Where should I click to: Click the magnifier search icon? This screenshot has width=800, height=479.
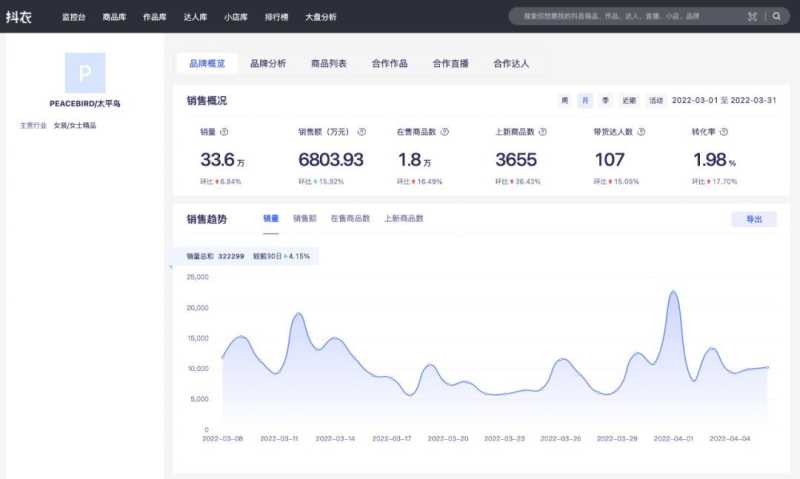[x=777, y=16]
